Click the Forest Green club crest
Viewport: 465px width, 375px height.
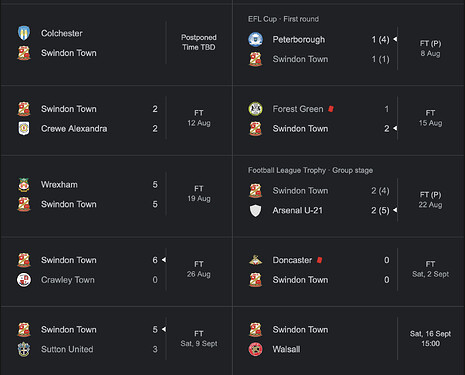pos(255,109)
